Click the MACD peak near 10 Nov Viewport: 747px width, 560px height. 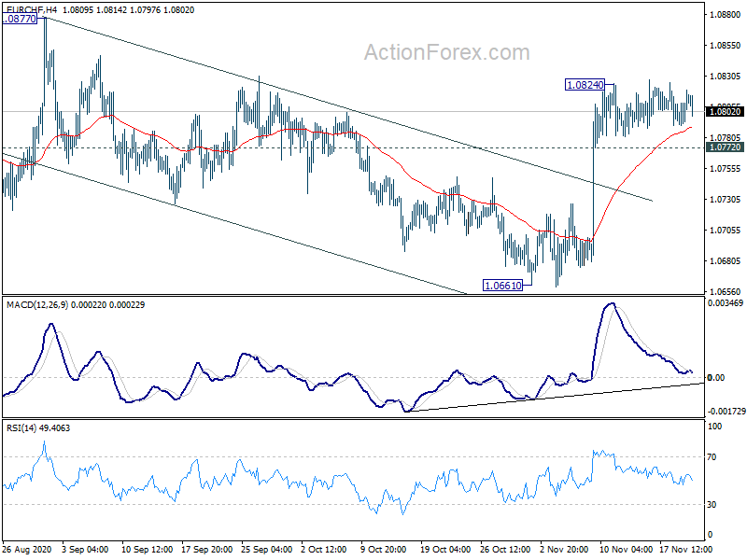coord(612,304)
